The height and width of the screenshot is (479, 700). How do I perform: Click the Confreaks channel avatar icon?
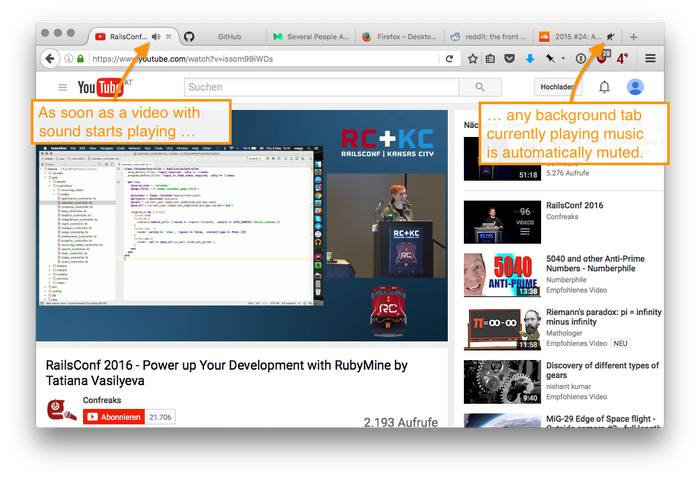(61, 410)
